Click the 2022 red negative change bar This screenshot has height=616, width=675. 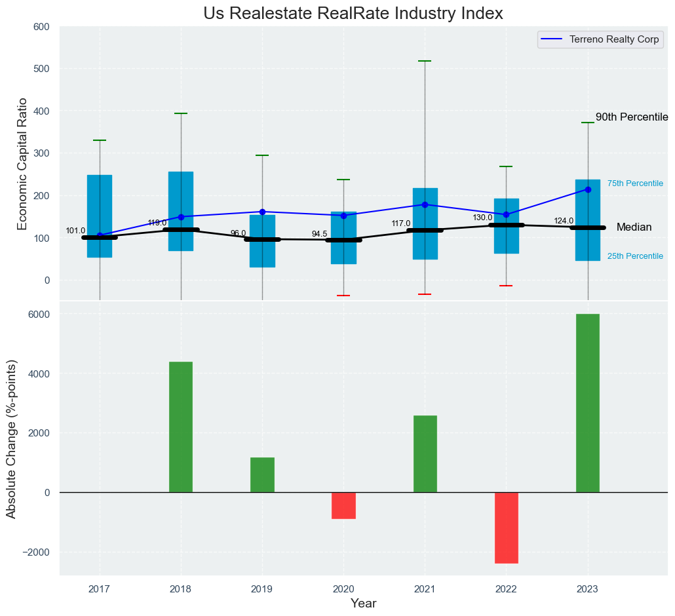(506, 528)
